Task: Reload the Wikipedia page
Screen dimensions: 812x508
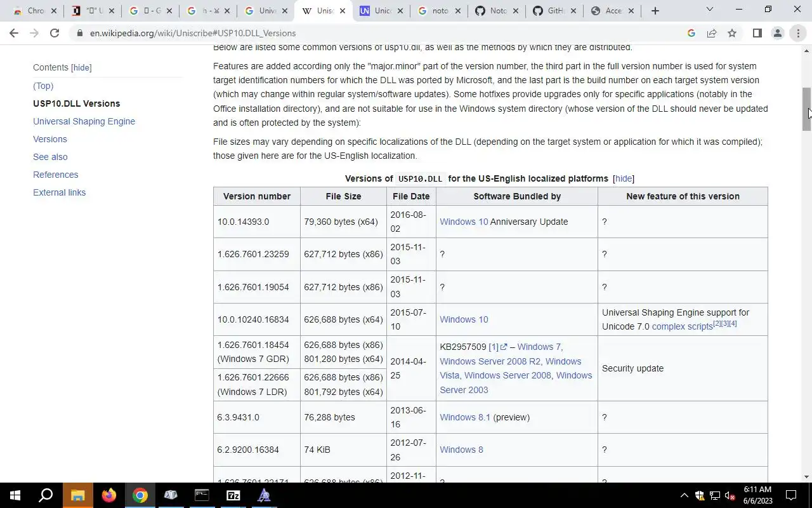Action: coord(55,33)
